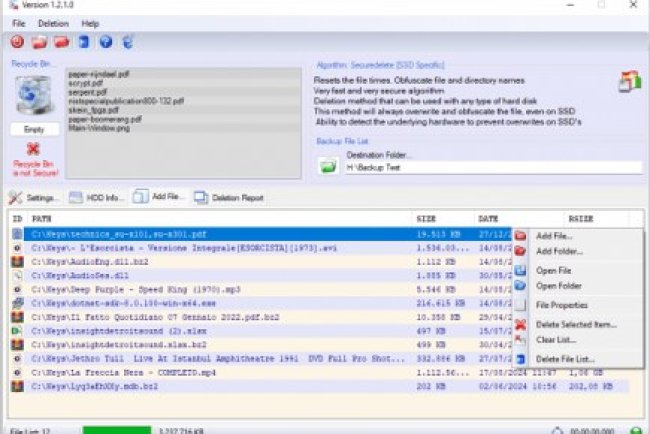This screenshot has width=650, height=434.
Task: Click the Open File icon in context menu
Action: point(520,270)
